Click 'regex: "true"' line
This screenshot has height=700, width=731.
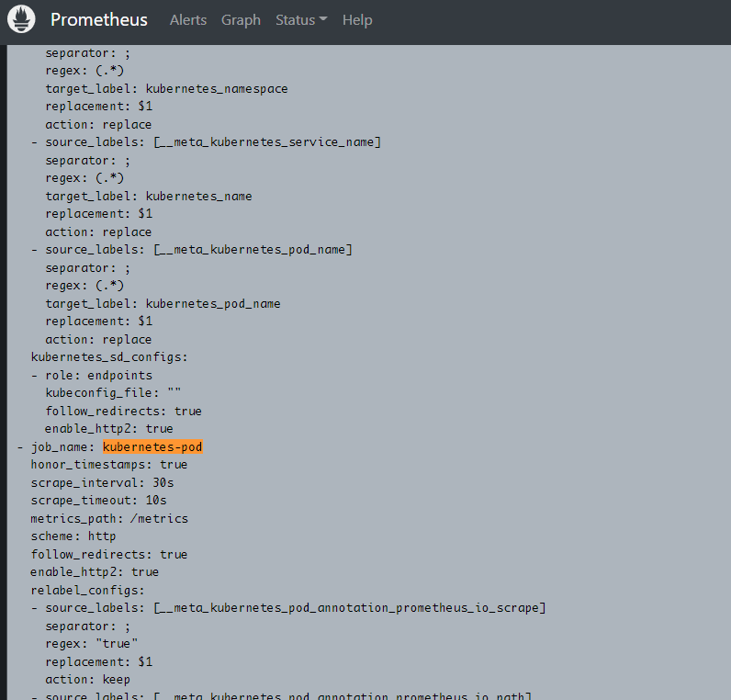coord(92,644)
